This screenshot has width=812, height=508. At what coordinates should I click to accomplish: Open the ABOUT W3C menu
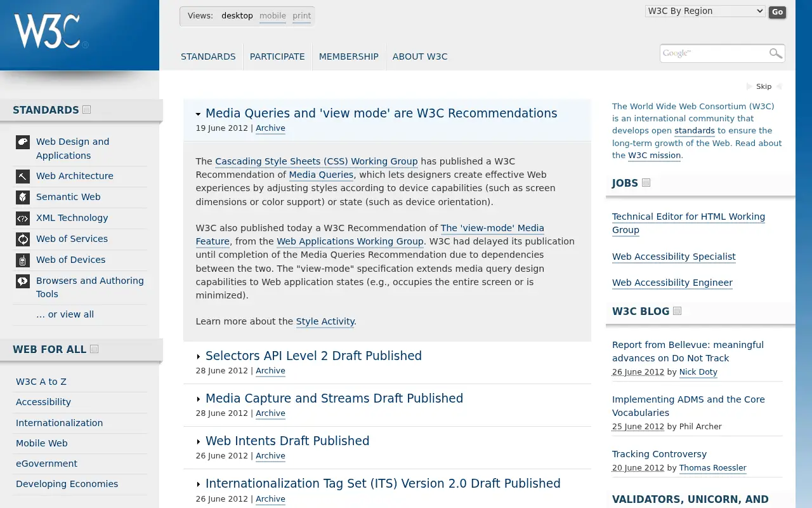420,57
